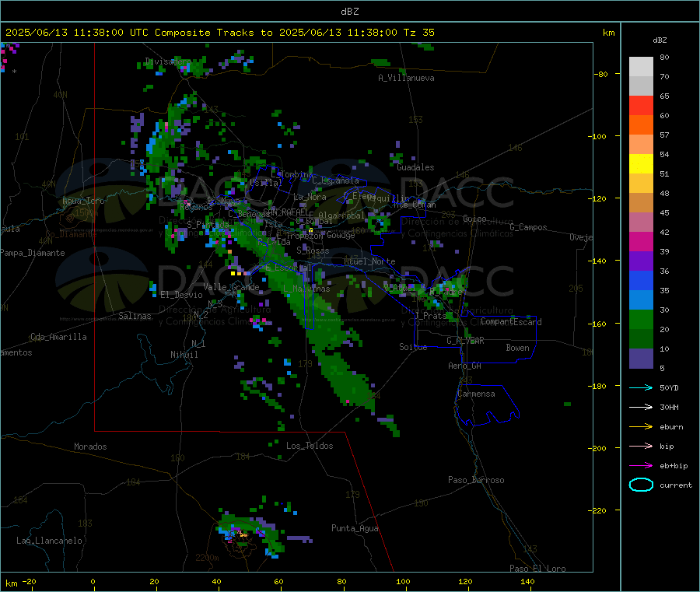Click the '-180' km tick on right axis
This screenshot has height=592, width=700.
click(599, 386)
